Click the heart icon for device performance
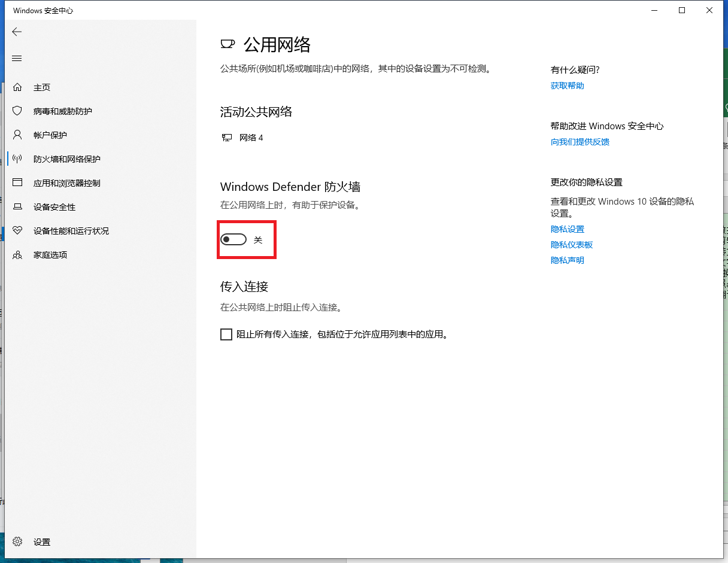This screenshot has width=728, height=563. 17,231
